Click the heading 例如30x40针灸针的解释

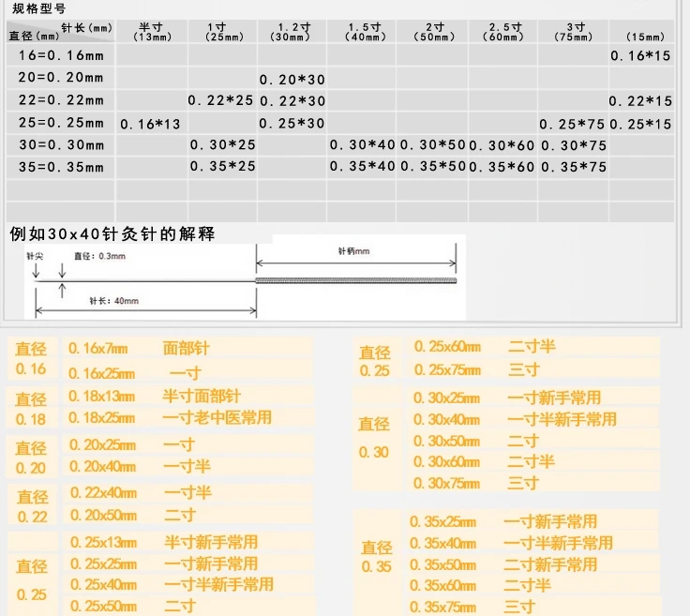pyautogui.click(x=112, y=234)
